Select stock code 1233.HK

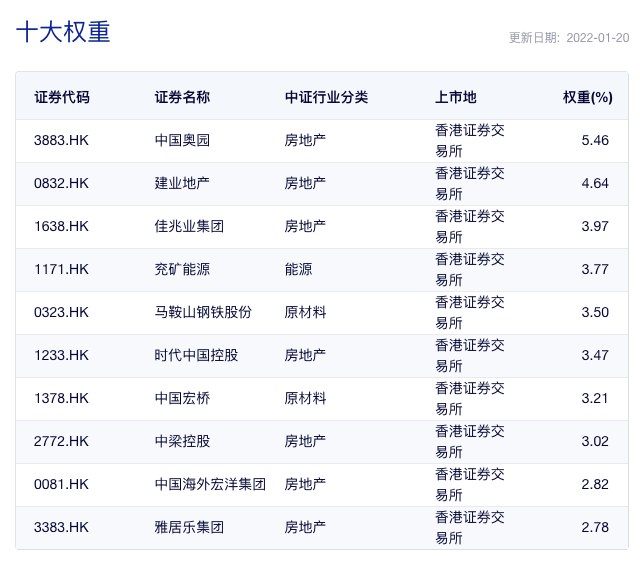tap(61, 355)
